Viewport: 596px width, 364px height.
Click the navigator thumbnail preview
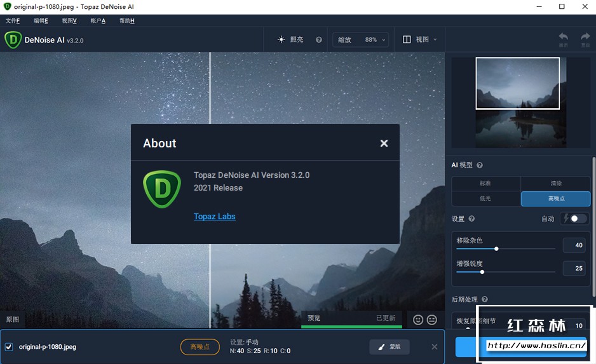click(521, 102)
